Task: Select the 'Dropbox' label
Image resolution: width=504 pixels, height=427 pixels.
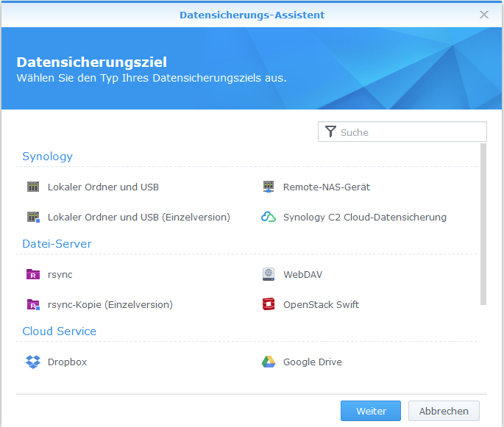Action: point(67,362)
